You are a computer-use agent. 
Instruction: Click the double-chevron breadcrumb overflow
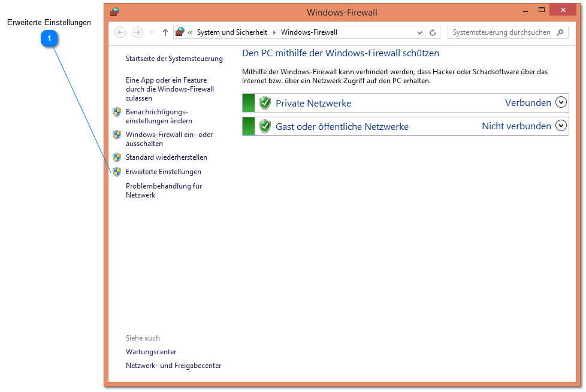(x=190, y=32)
